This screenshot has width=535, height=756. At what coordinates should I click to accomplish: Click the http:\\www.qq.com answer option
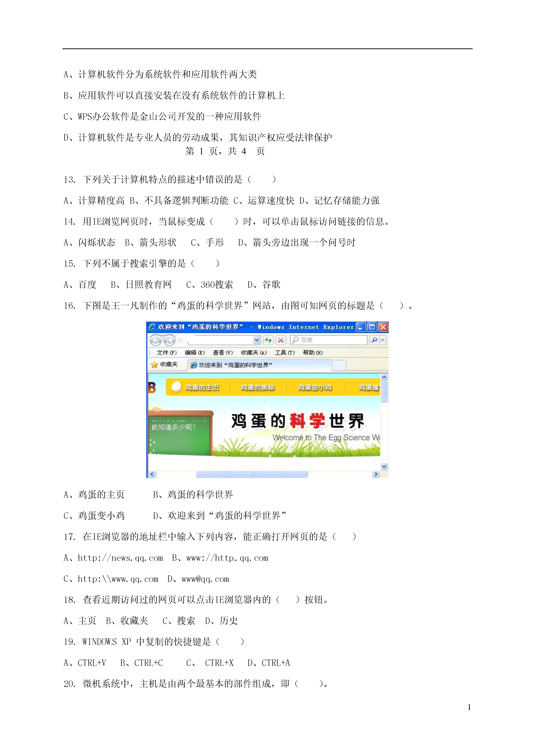pos(111,579)
